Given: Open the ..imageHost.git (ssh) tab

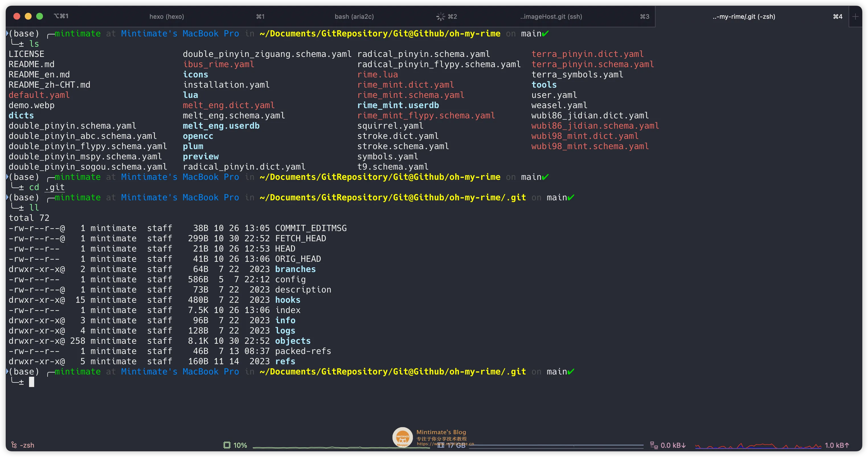Looking at the screenshot, I should 551,17.
